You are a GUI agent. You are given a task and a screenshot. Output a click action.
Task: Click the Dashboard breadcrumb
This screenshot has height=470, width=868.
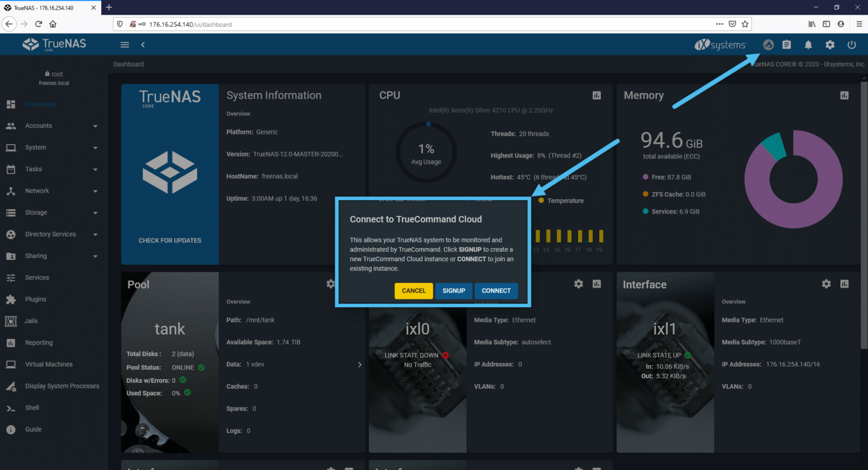click(x=128, y=64)
